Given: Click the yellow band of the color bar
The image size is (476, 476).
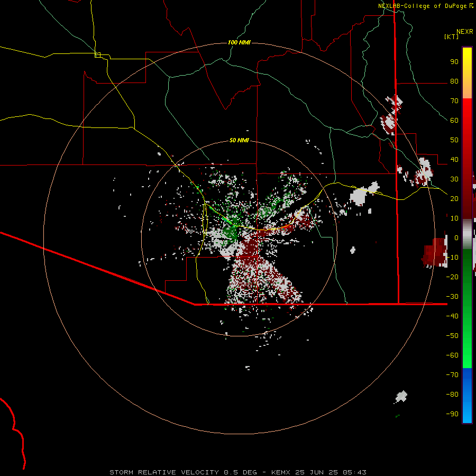Looking at the screenshot, I should coord(467,73).
